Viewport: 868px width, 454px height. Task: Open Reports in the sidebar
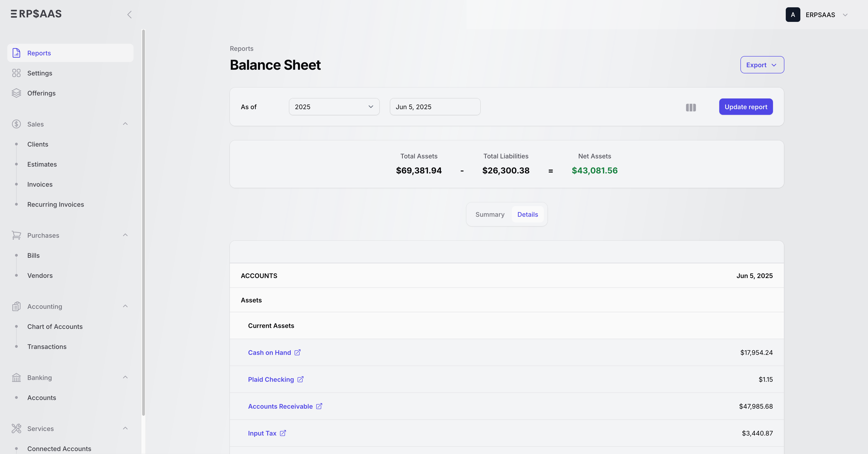coord(70,53)
